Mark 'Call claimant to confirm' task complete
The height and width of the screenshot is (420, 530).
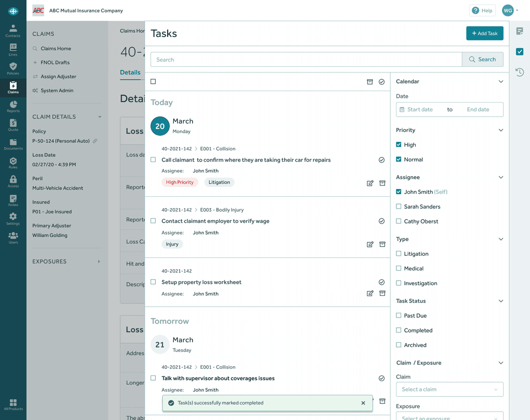click(381, 160)
